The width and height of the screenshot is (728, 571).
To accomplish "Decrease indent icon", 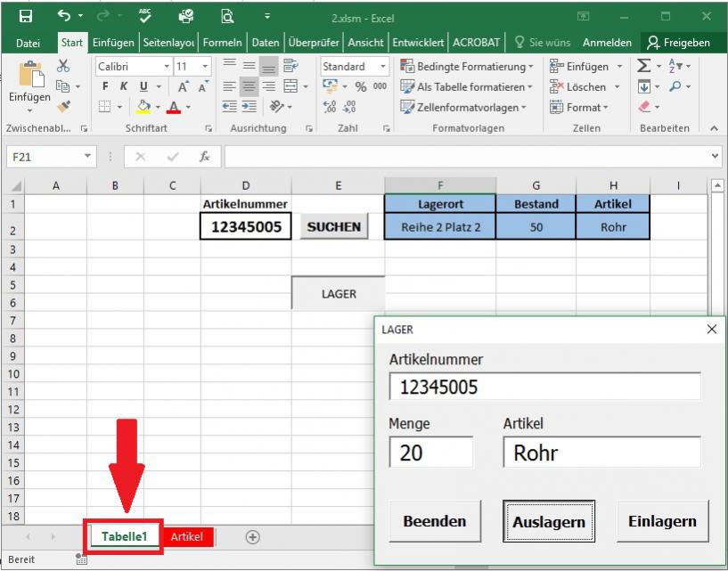I will click(x=229, y=107).
